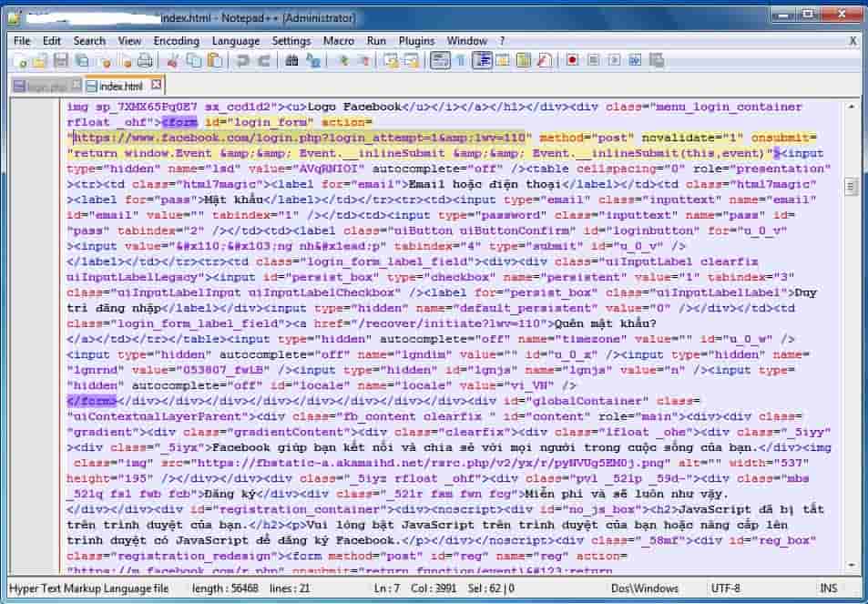Open the Encoding menu
The height and width of the screenshot is (604, 868).
(x=177, y=40)
